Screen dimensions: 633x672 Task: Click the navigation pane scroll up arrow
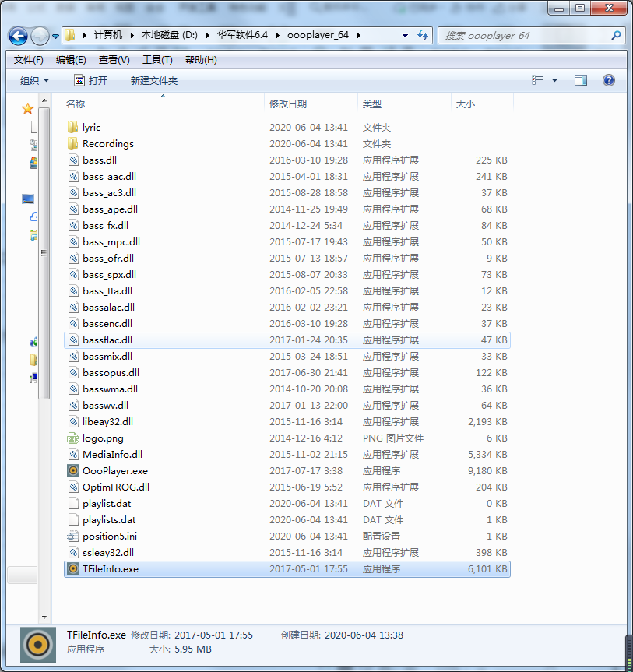point(44,101)
